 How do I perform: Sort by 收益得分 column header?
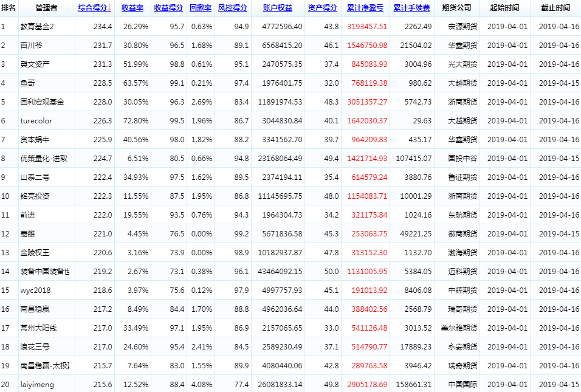(x=168, y=8)
